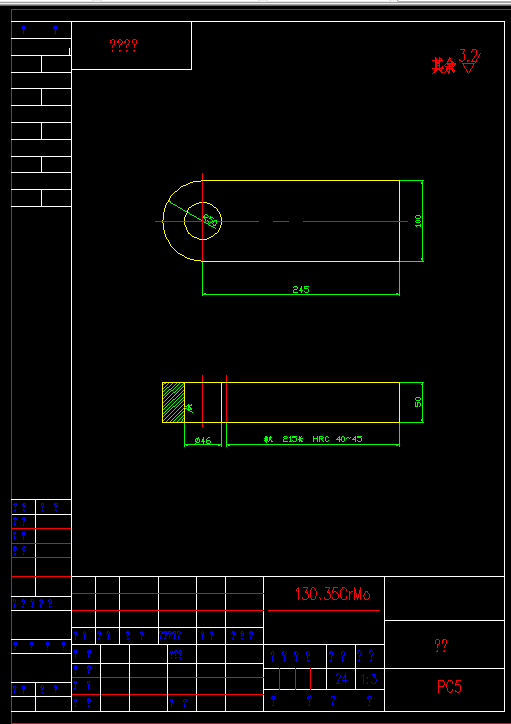The image size is (511, 724).
Task: Select the 50 thickness dimension text
Action: click(x=418, y=402)
